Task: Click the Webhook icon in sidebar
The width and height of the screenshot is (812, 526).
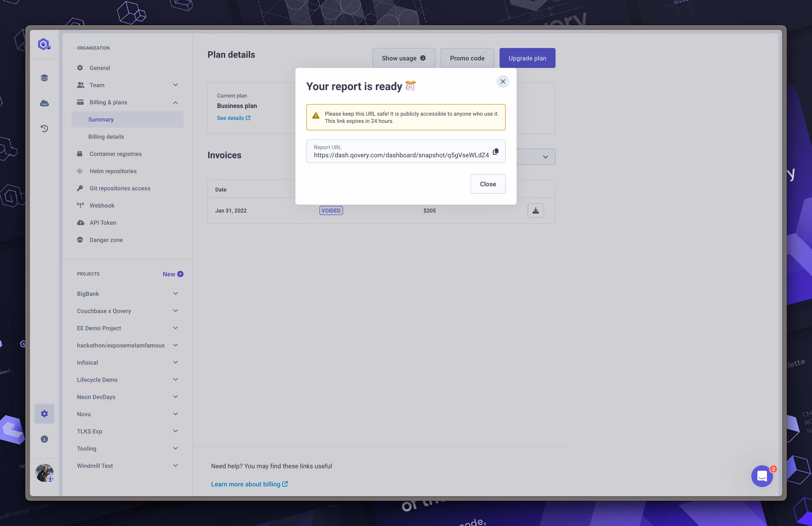Action: click(x=80, y=205)
